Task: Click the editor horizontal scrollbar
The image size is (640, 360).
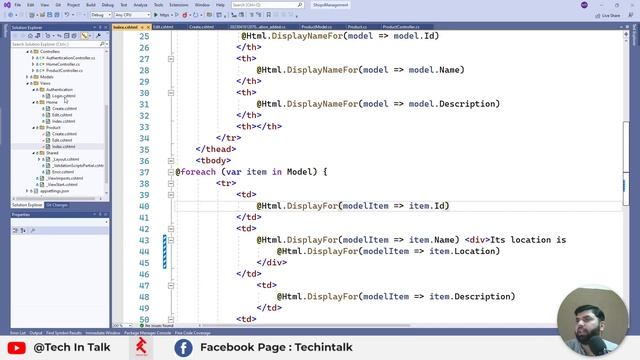Action: (x=306, y=326)
